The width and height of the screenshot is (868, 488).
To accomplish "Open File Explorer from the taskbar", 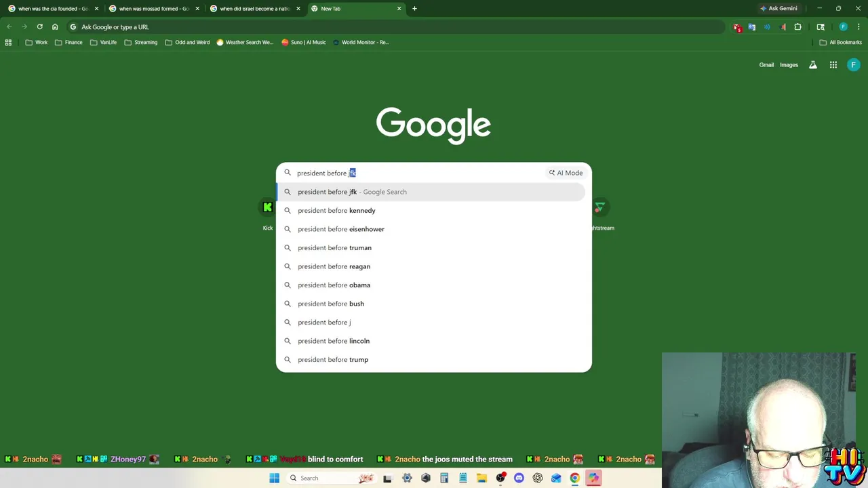I will click(x=481, y=478).
